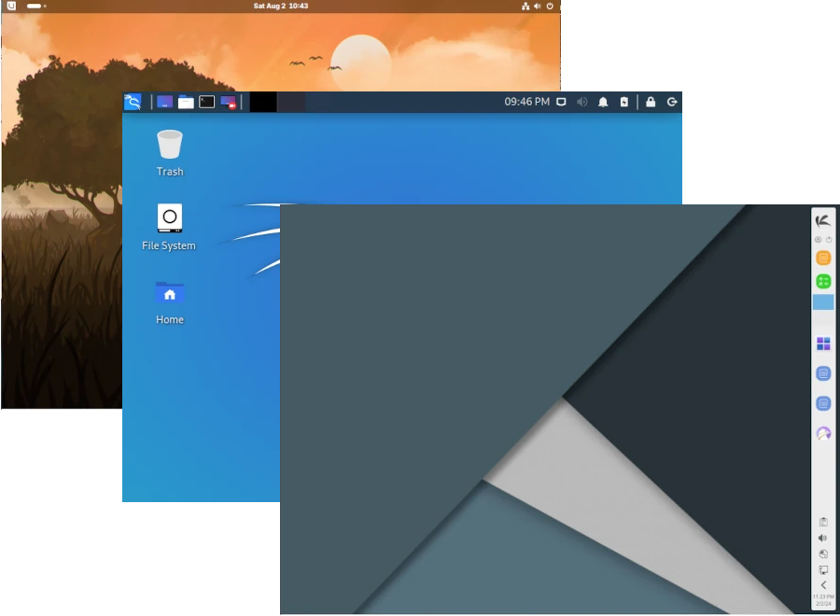The width and height of the screenshot is (840, 616).
Task: Click the speaker volume icon in vertical panel
Action: point(823,538)
